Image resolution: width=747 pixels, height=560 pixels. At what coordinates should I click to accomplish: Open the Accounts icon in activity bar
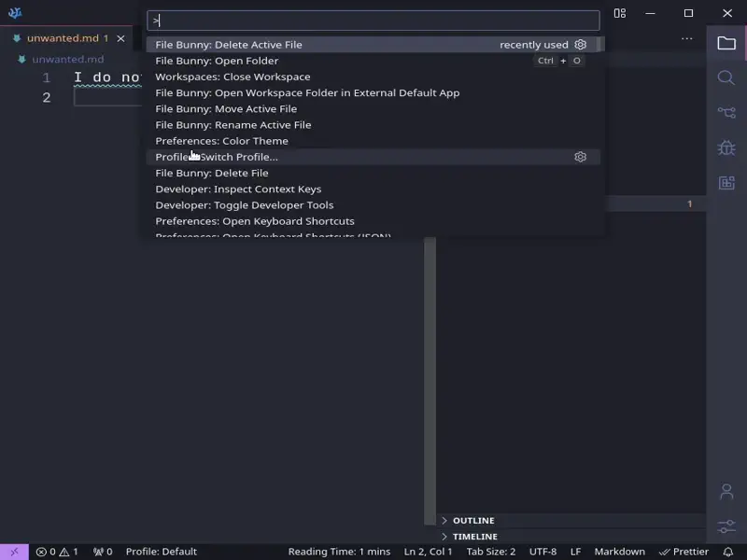point(726,492)
